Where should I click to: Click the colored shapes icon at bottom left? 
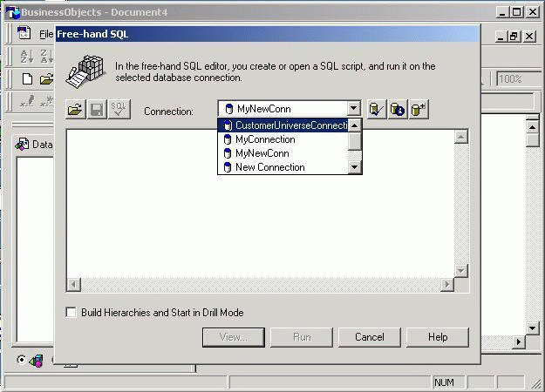(x=36, y=362)
